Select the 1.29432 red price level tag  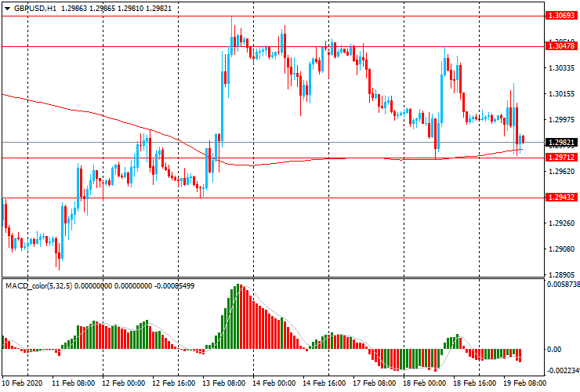pos(562,198)
